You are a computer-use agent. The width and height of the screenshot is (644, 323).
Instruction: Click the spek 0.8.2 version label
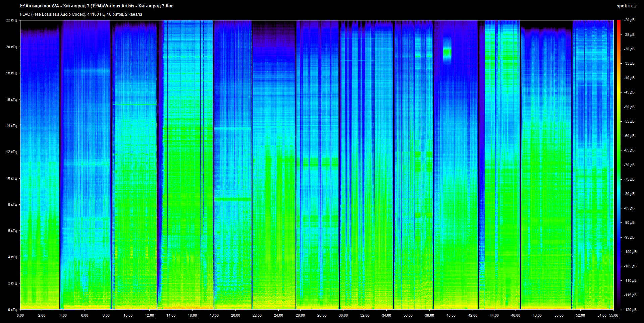[626, 6]
